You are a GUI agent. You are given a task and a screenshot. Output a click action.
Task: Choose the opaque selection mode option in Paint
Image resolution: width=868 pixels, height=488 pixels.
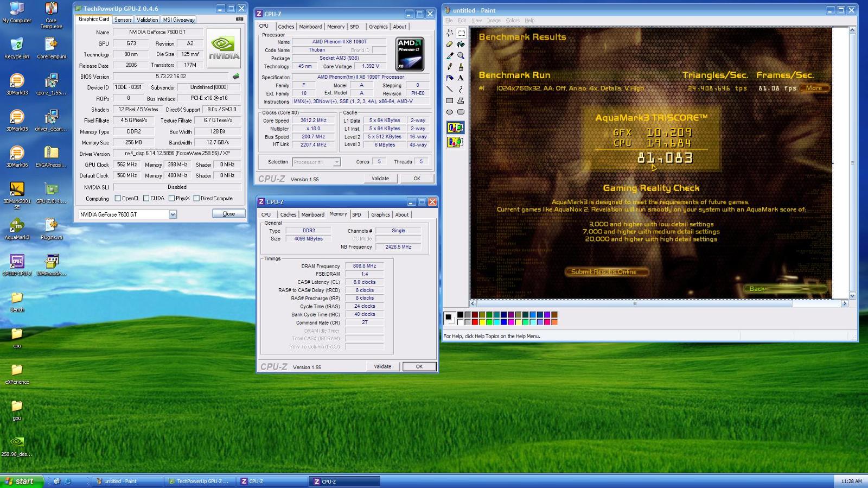pyautogui.click(x=455, y=128)
